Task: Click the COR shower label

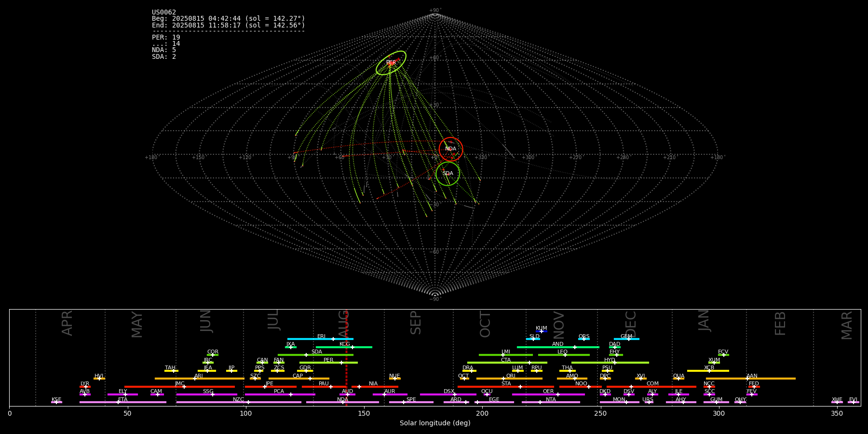Action: point(213,352)
